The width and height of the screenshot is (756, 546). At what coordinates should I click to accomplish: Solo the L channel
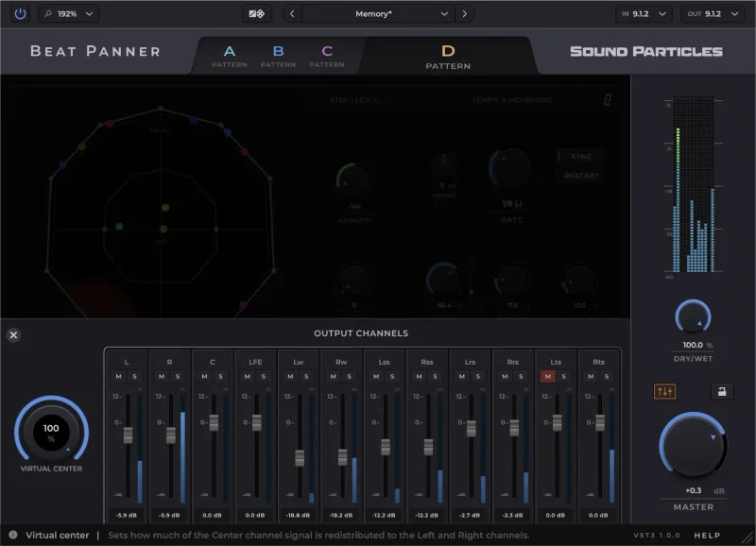point(134,376)
